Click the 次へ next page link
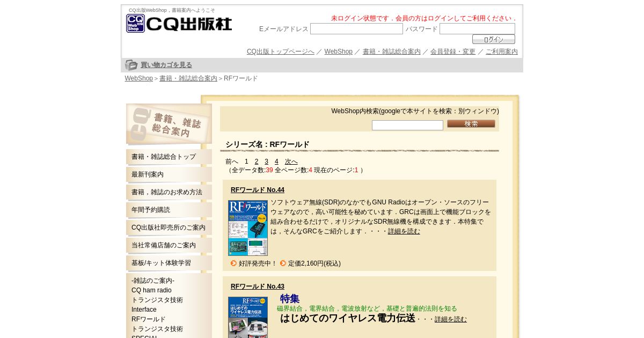Image resolution: width=644 pixels, height=338 pixels. point(291,161)
